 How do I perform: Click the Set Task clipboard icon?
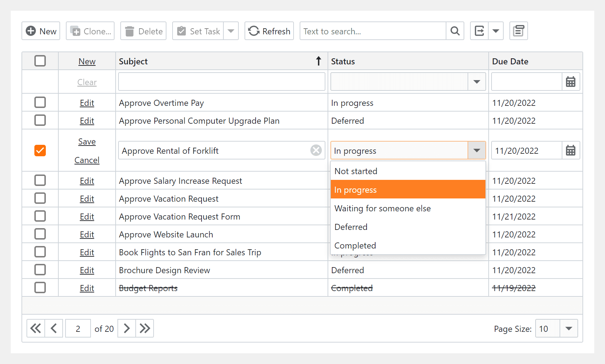[182, 31]
